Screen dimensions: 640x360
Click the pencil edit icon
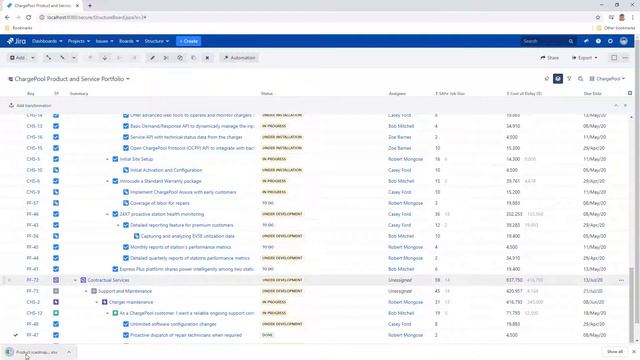pos(152,58)
